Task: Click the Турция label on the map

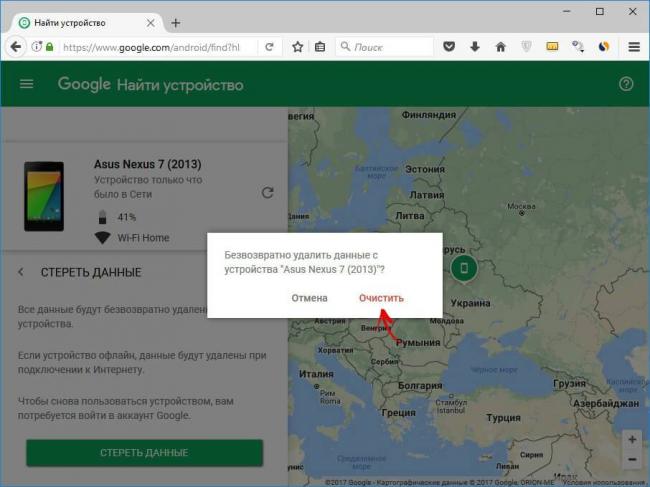Action: pos(503,418)
